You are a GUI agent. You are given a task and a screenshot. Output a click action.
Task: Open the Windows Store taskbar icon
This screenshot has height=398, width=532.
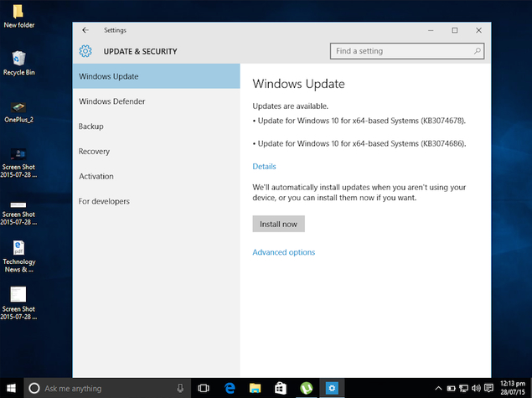(281, 388)
